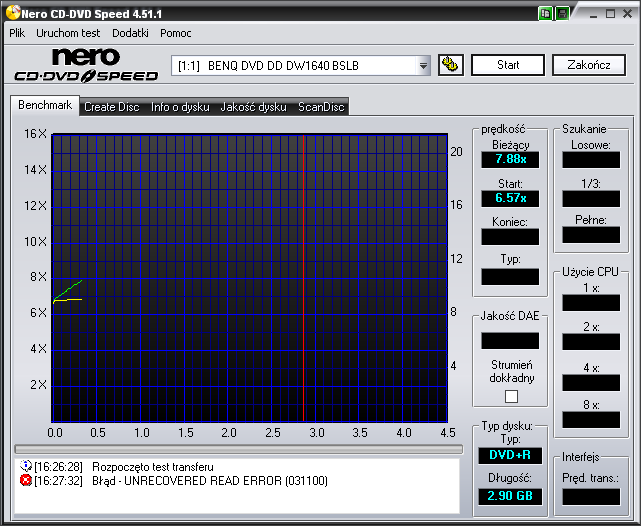641x526 pixels.
Task: Switch to the Info o dysku tab
Action: pos(180,107)
